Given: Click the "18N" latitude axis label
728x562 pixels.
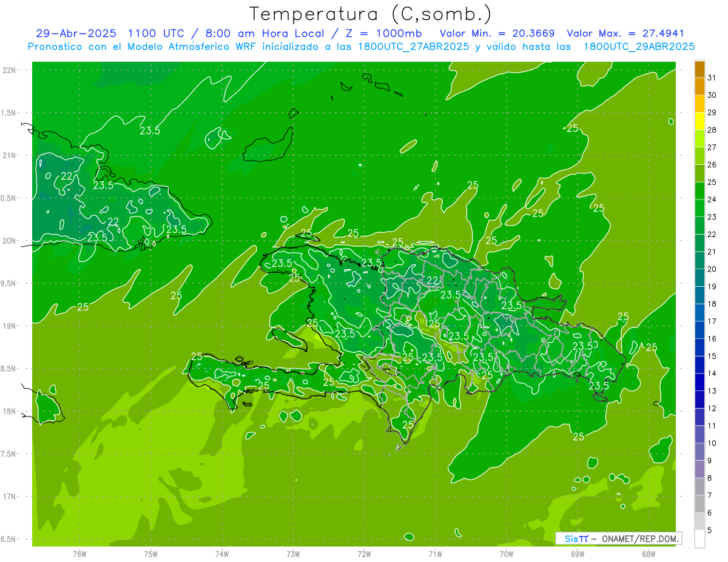Looking at the screenshot, I should (x=8, y=411).
